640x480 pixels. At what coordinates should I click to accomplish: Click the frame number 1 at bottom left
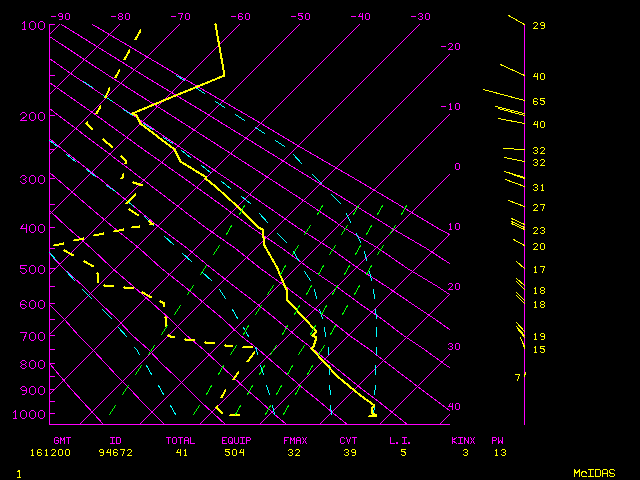click(x=18, y=472)
